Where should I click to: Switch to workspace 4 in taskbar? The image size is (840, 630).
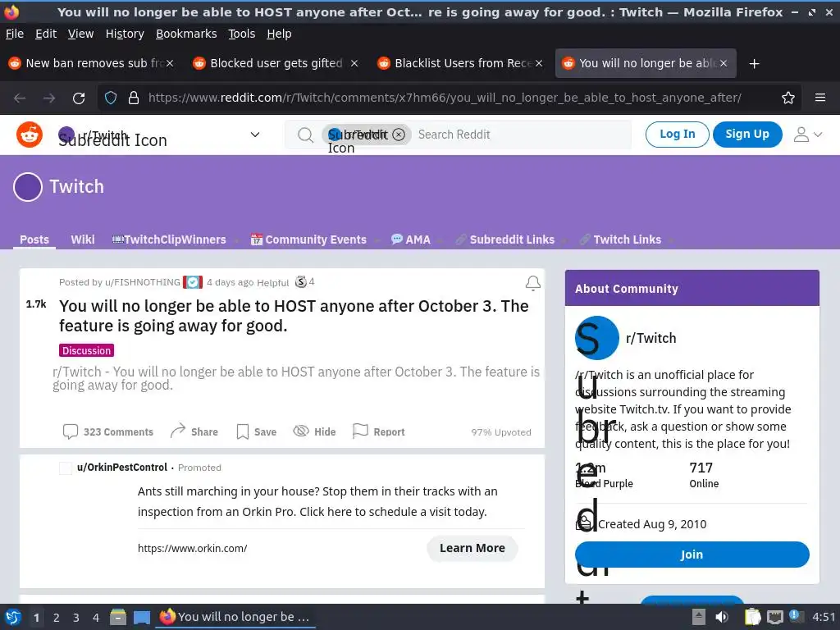[x=96, y=618]
